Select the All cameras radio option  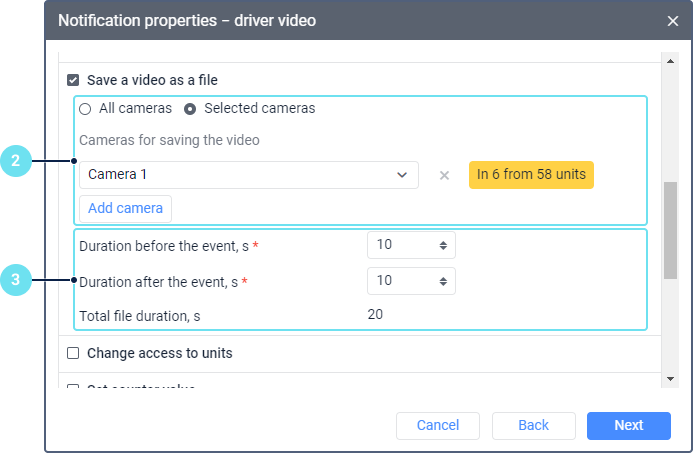[85, 108]
